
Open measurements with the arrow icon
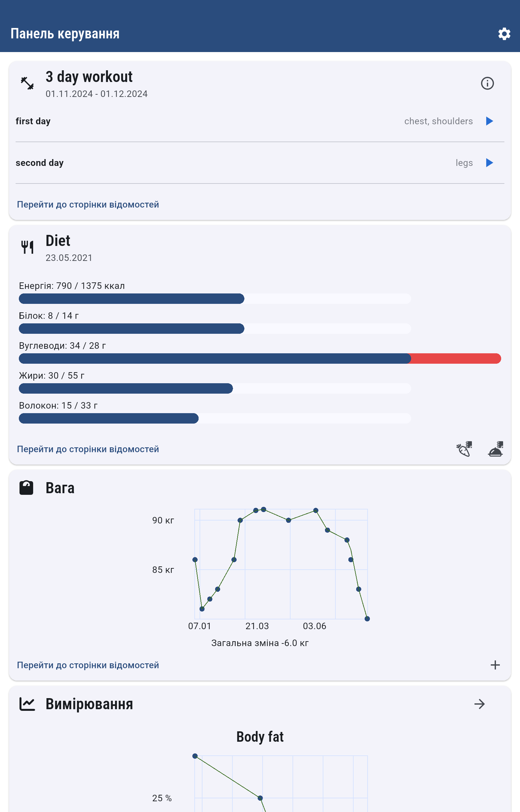pyautogui.click(x=479, y=704)
